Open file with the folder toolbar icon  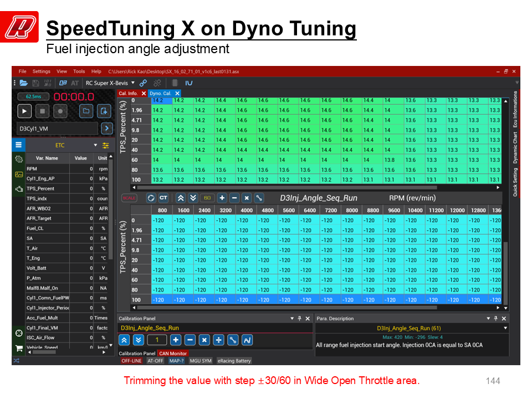click(23, 83)
